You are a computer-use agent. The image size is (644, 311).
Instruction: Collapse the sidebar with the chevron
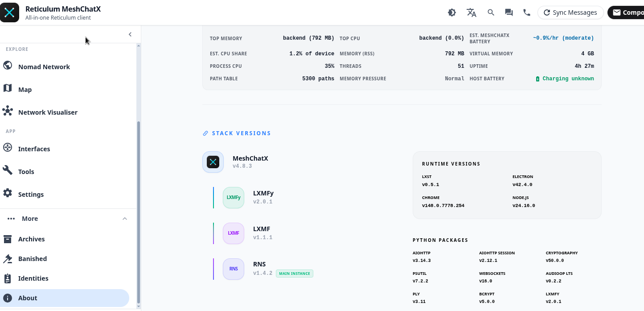point(130,34)
